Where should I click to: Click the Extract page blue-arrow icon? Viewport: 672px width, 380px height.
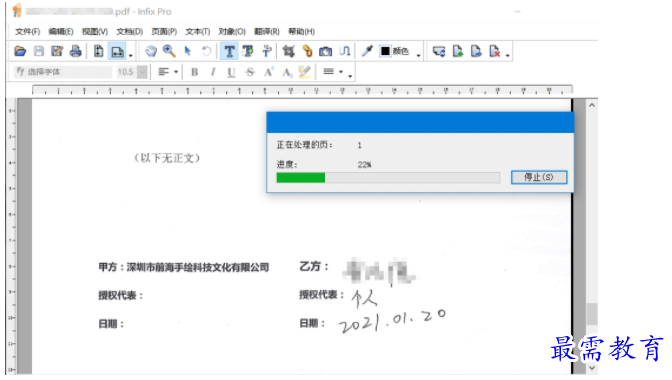(476, 51)
